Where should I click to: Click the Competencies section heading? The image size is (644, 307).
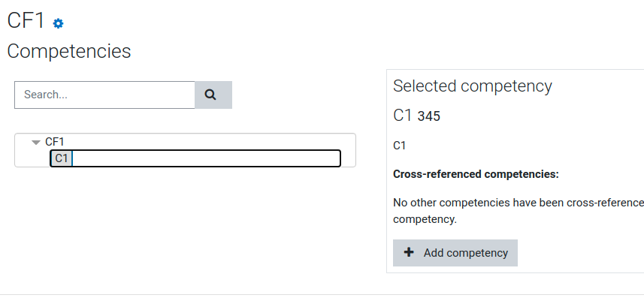coord(69,52)
